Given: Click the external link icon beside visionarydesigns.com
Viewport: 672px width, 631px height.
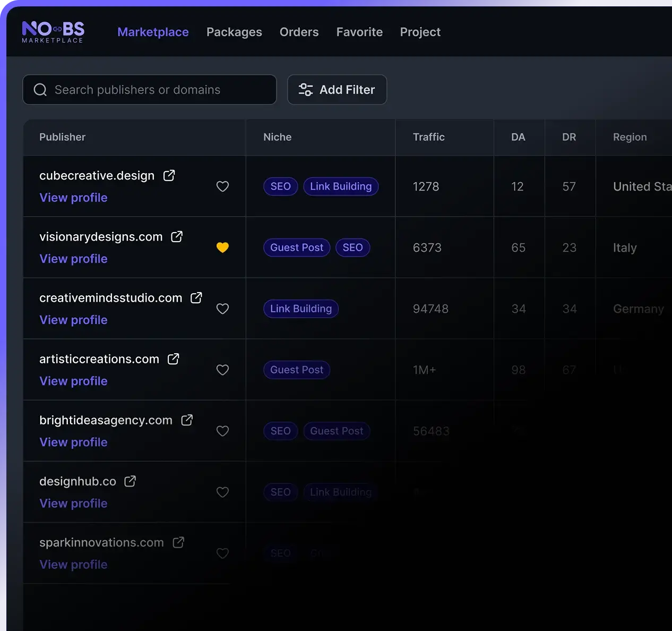Looking at the screenshot, I should pyautogui.click(x=176, y=236).
